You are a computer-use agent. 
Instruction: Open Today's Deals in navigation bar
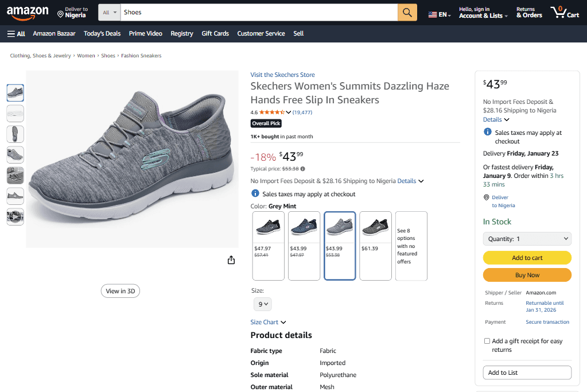[x=102, y=34]
